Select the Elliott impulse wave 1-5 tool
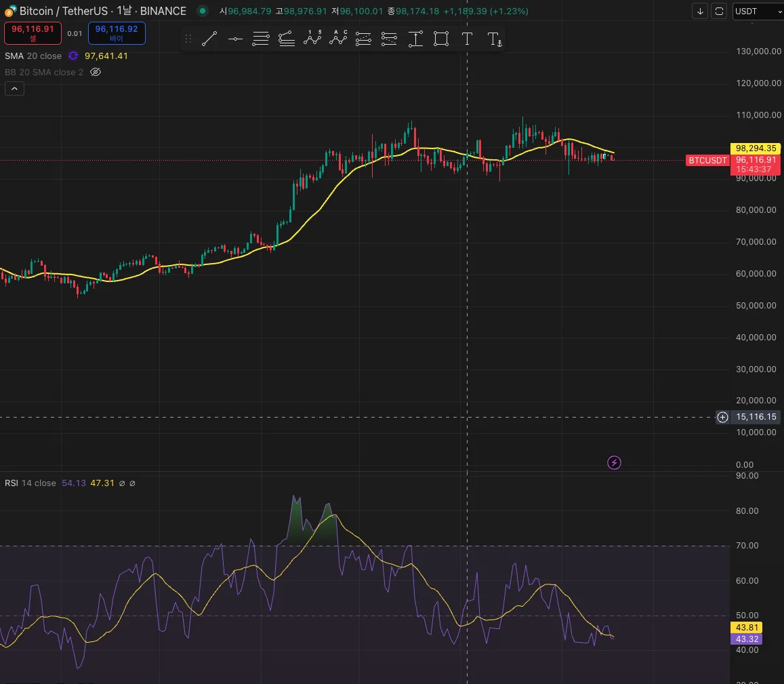 (x=312, y=39)
